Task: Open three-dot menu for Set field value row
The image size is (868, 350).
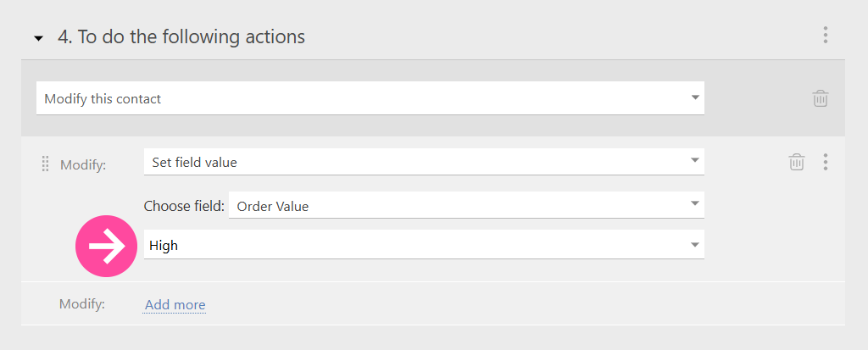Action: click(x=826, y=162)
